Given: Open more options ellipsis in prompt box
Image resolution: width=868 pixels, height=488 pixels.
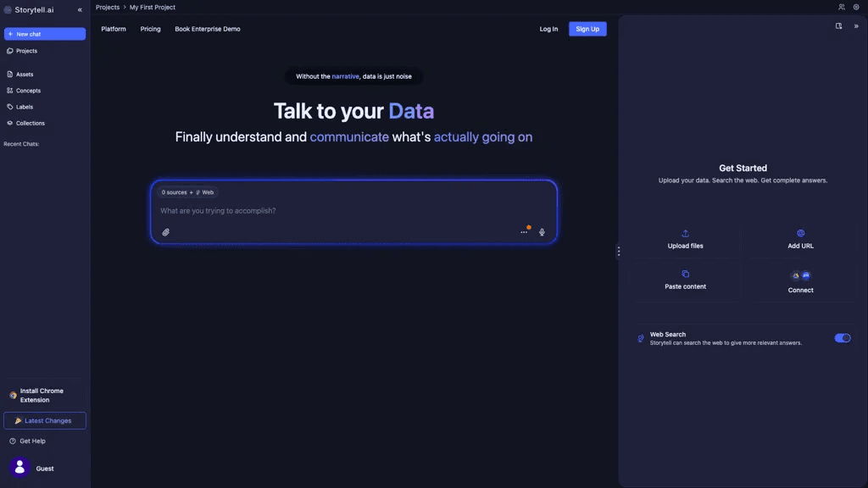Looking at the screenshot, I should (524, 232).
